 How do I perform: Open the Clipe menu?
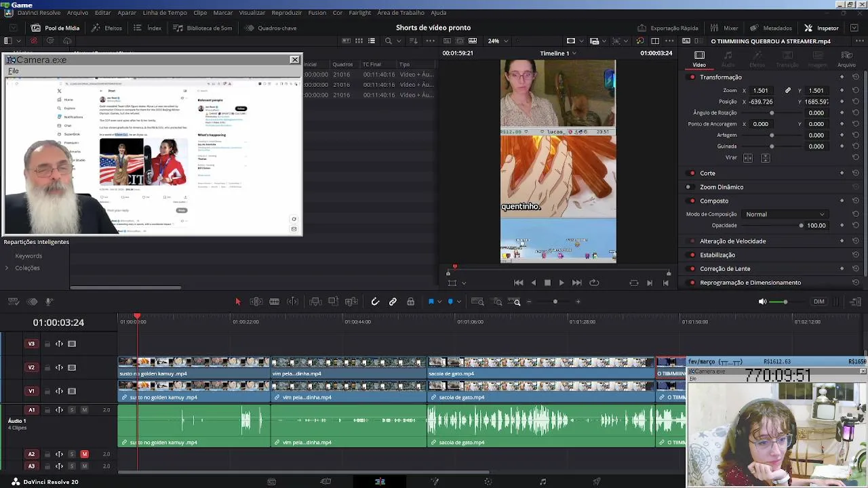pos(200,13)
